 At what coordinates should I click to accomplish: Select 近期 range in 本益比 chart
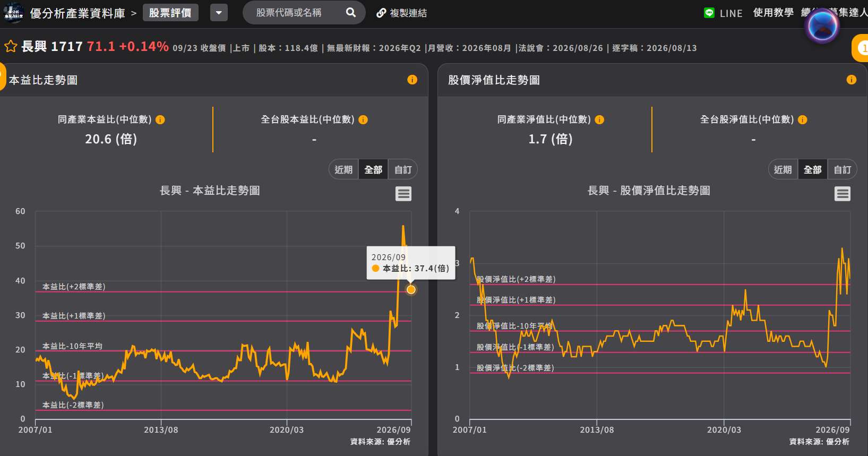[x=343, y=169]
